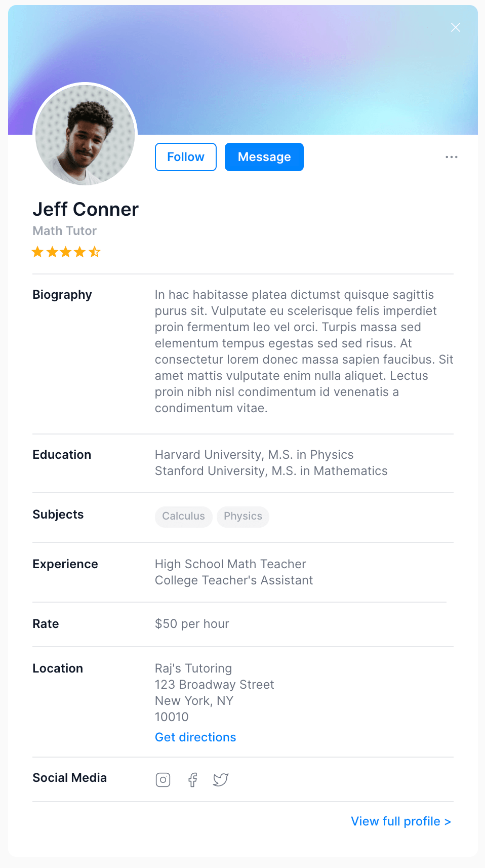485x868 pixels.
Task: Close the profile card with X
Action: point(456,27)
